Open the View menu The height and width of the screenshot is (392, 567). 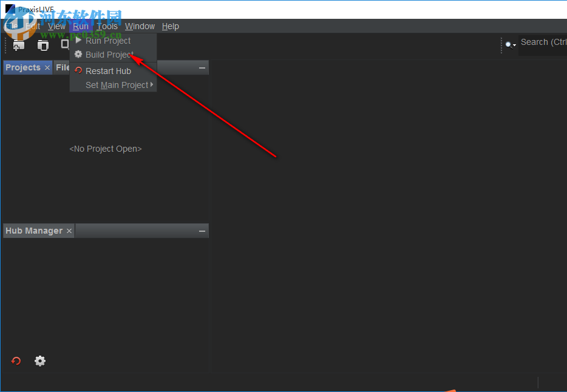coord(57,26)
